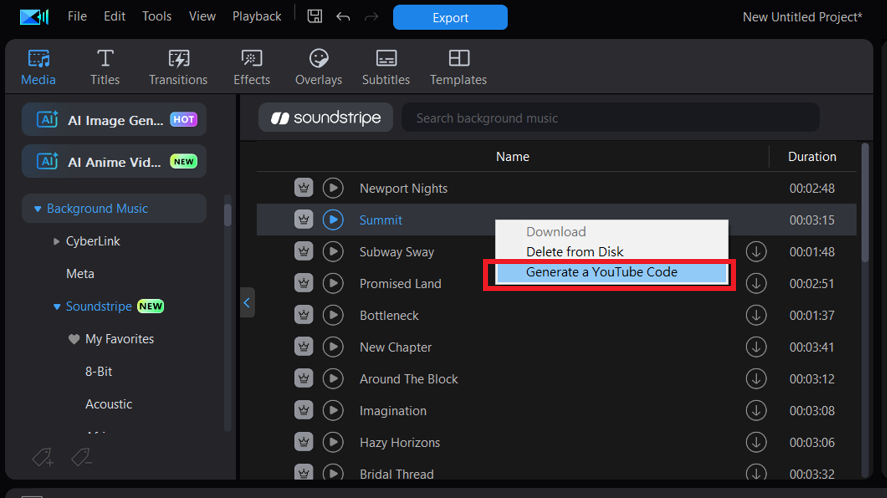The height and width of the screenshot is (498, 887).
Task: Preview the Imagination track
Action: click(333, 410)
